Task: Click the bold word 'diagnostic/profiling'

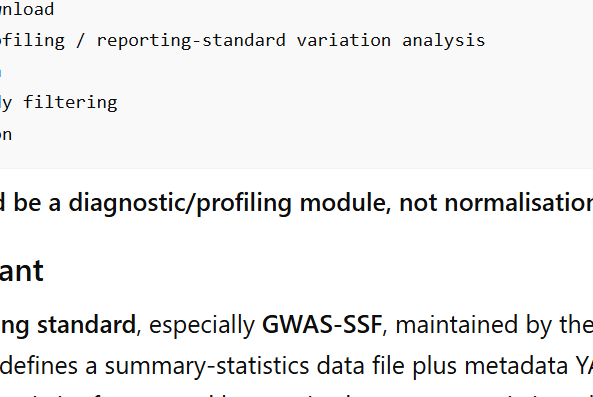Action: (x=180, y=203)
